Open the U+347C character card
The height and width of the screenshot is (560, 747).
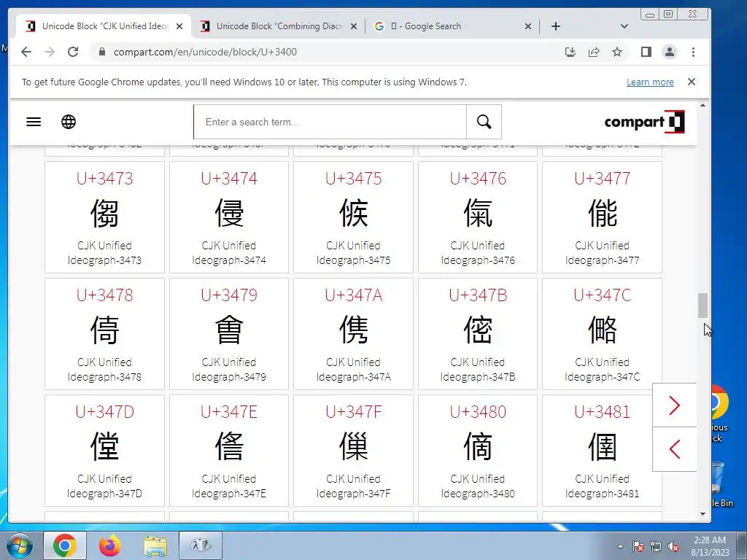(602, 334)
